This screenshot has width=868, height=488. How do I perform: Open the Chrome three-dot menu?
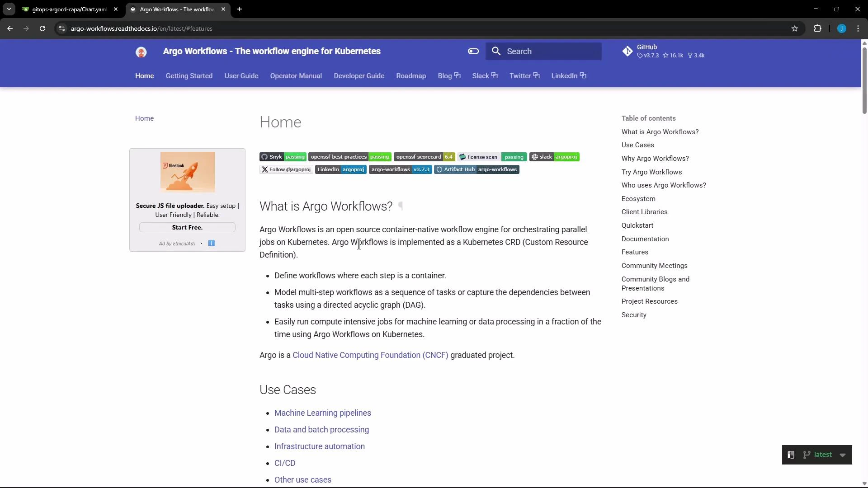858,28
